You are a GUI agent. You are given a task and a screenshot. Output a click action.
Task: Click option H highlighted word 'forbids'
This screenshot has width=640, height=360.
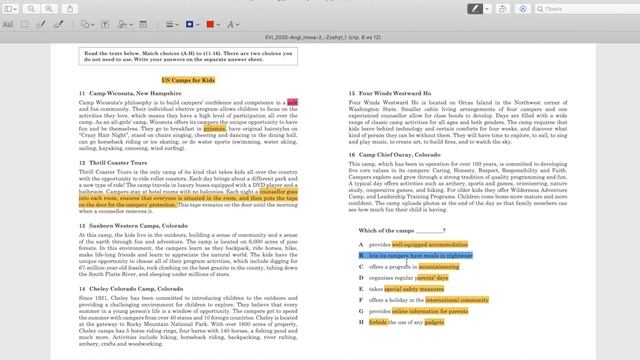(x=378, y=322)
